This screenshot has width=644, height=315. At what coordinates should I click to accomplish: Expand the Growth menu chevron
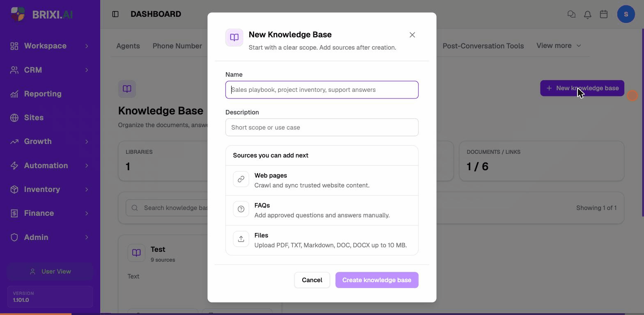(87, 142)
